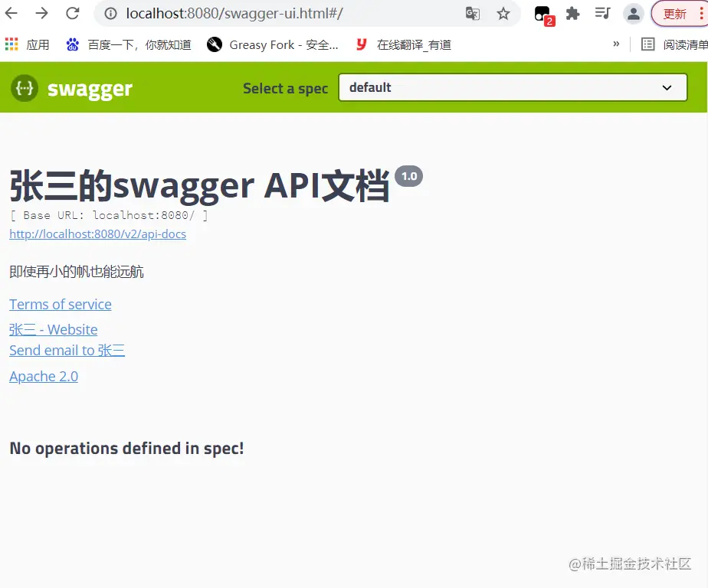Image resolution: width=708 pixels, height=588 pixels.
Task: Bookmark this page with star icon
Action: (x=503, y=14)
